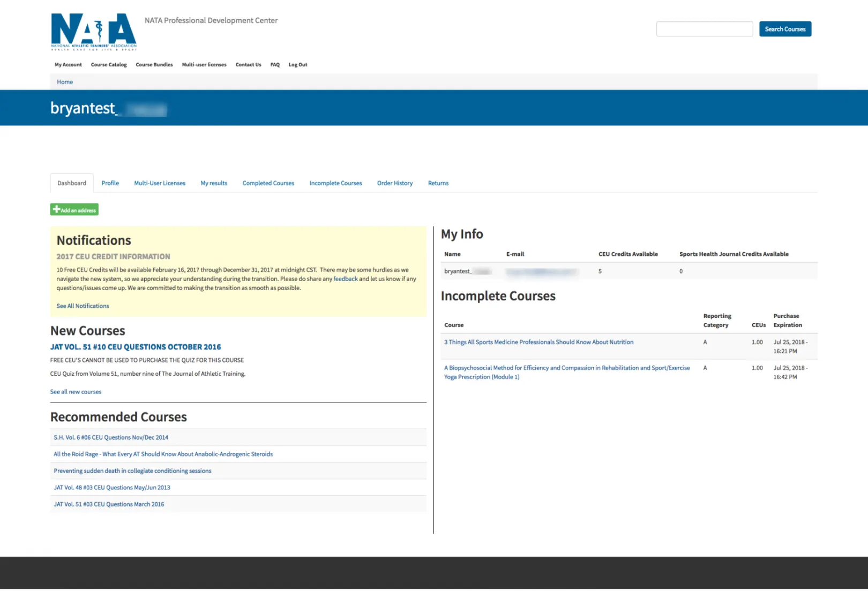Open A Biopsychosocial Method for Efficiency course

567,372
